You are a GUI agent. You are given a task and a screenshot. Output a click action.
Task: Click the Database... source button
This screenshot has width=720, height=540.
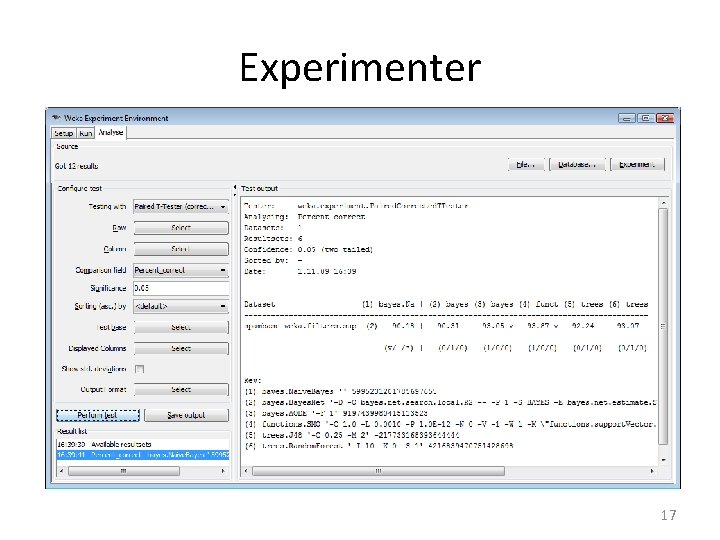coord(577,164)
